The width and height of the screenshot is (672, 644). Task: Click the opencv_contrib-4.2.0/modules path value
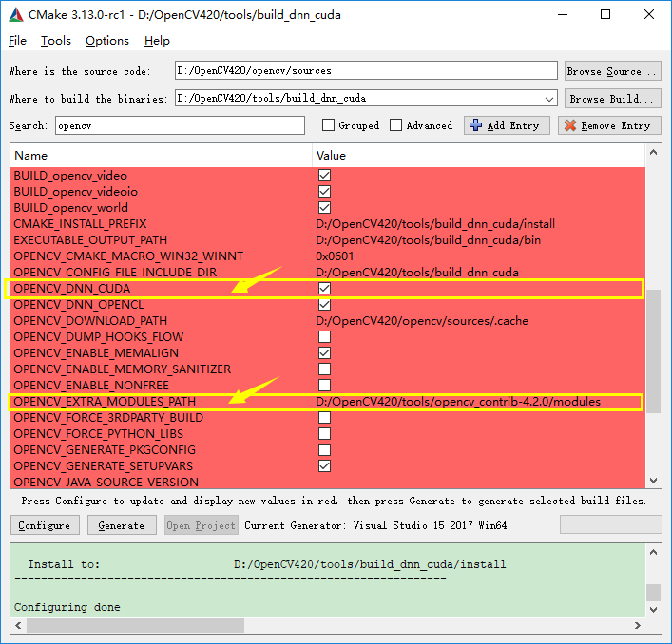(x=458, y=401)
